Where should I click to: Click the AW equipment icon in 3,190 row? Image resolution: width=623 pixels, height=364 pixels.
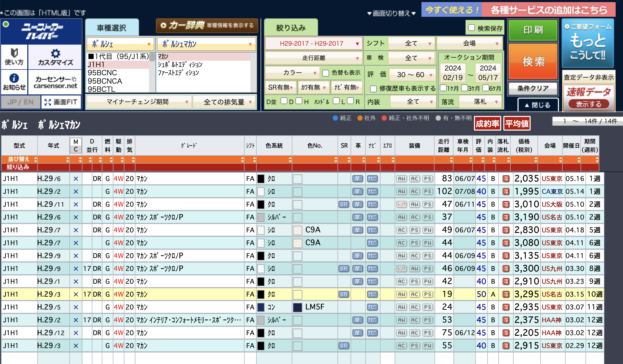[401, 217]
